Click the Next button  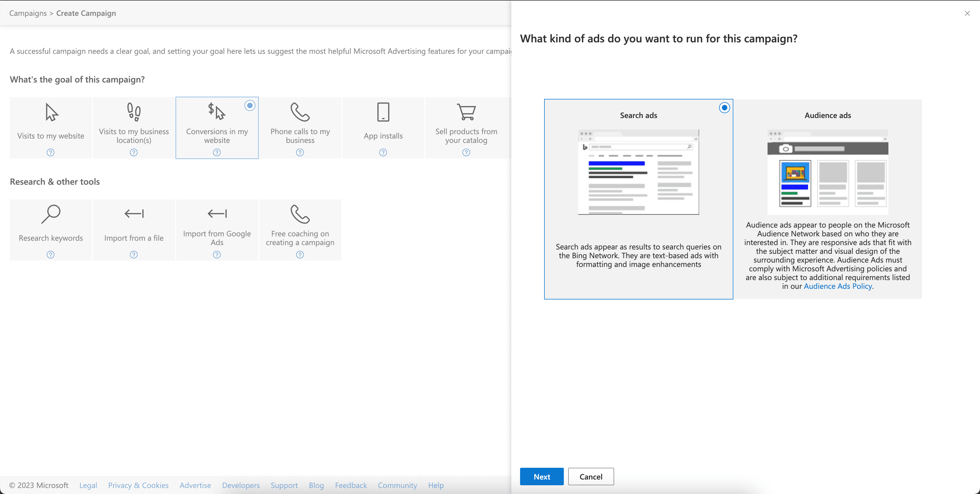[542, 477]
